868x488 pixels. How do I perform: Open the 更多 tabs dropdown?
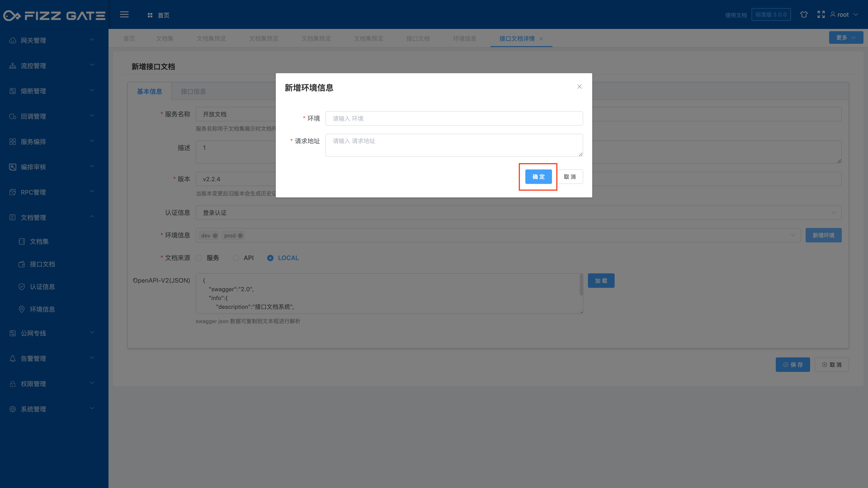(x=846, y=37)
